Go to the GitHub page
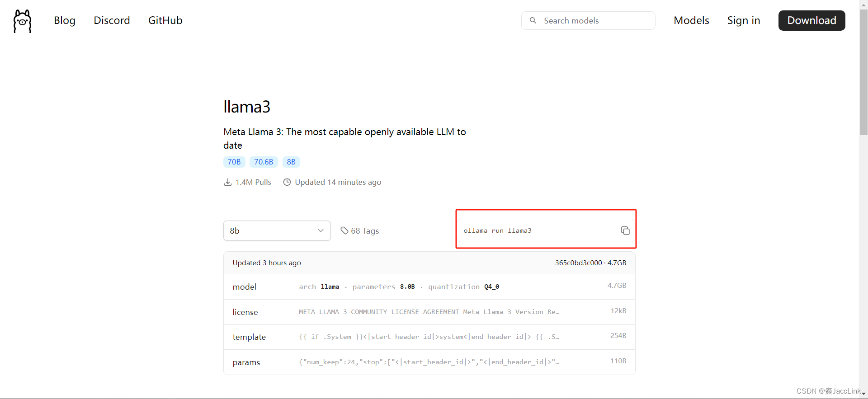 (165, 20)
